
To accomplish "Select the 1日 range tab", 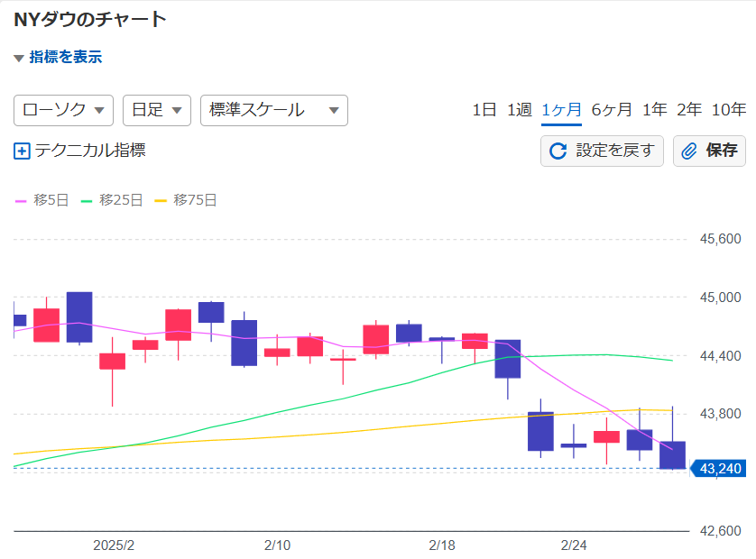I will coord(484,110).
